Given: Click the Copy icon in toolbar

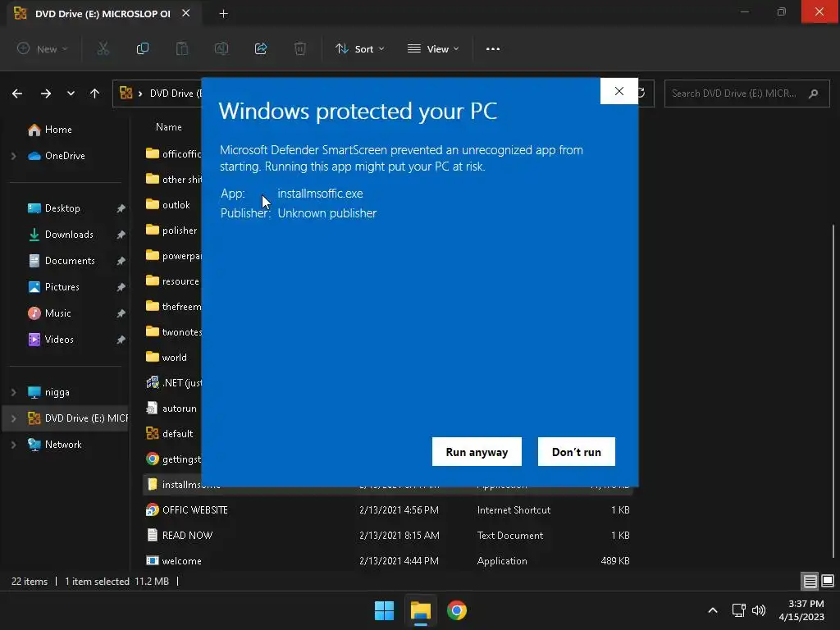Looking at the screenshot, I should [x=143, y=48].
